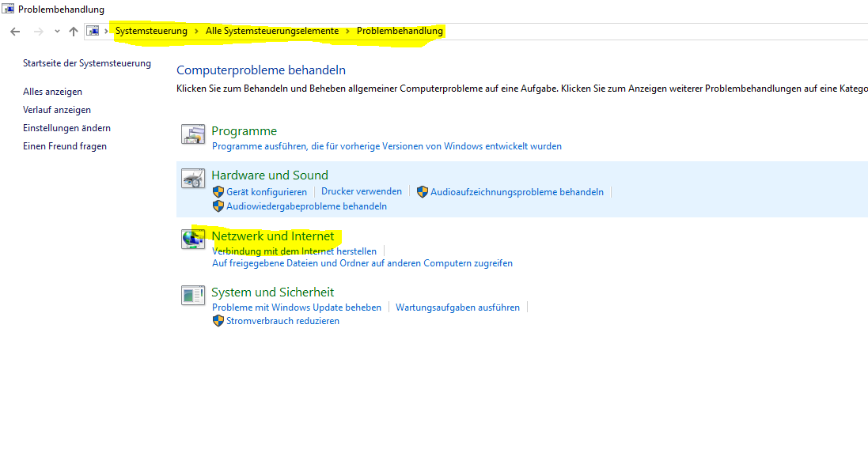Image resolution: width=868 pixels, height=464 pixels.
Task: Click the address bar control panel icon
Action: pyautogui.click(x=93, y=31)
